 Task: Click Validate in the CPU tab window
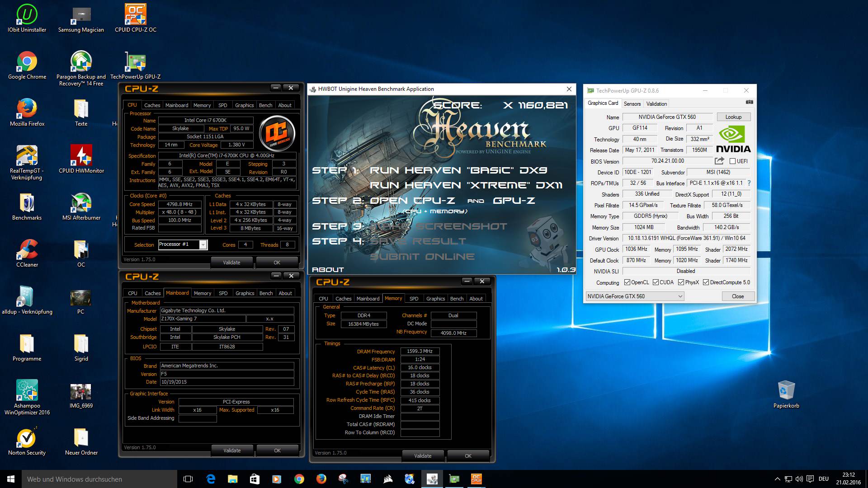point(231,263)
